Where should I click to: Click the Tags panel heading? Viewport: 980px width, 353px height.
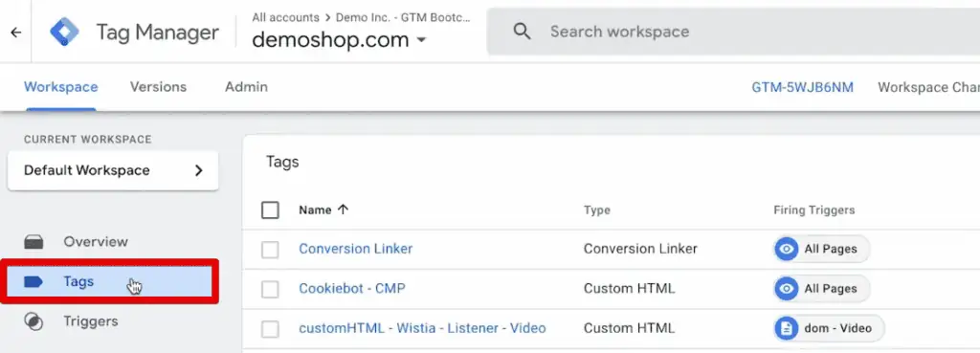[x=282, y=163]
